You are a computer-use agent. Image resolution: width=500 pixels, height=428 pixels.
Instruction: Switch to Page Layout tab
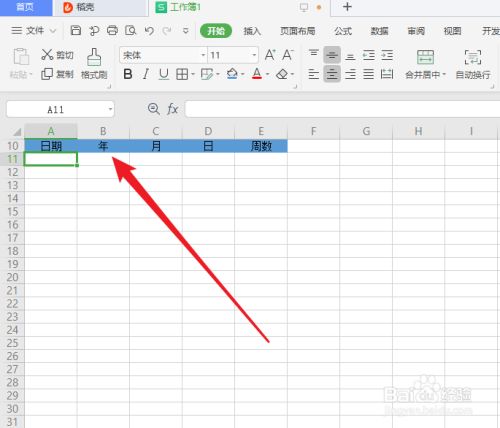click(x=297, y=31)
